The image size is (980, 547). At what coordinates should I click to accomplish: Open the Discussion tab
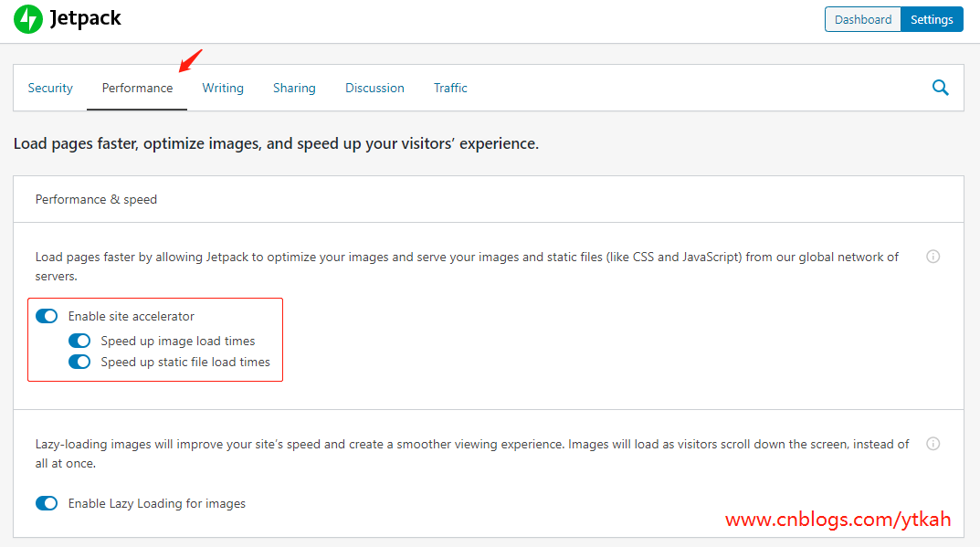coord(374,88)
